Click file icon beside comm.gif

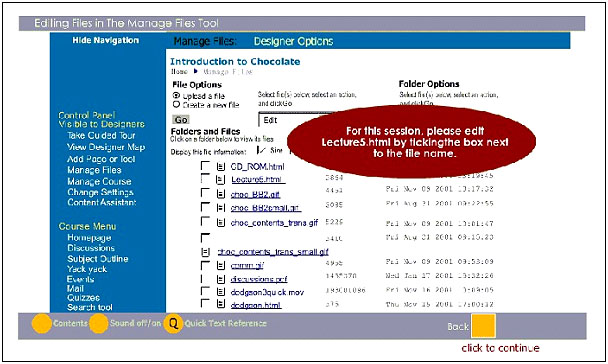[221, 266]
